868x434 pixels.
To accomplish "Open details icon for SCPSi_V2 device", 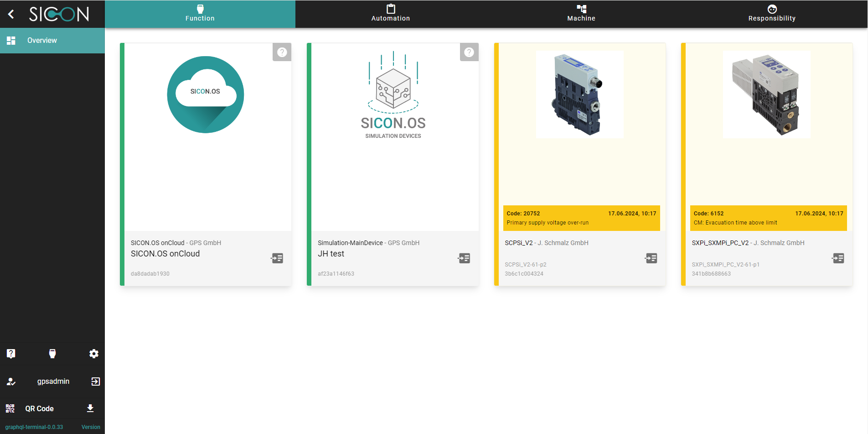I will tap(651, 258).
